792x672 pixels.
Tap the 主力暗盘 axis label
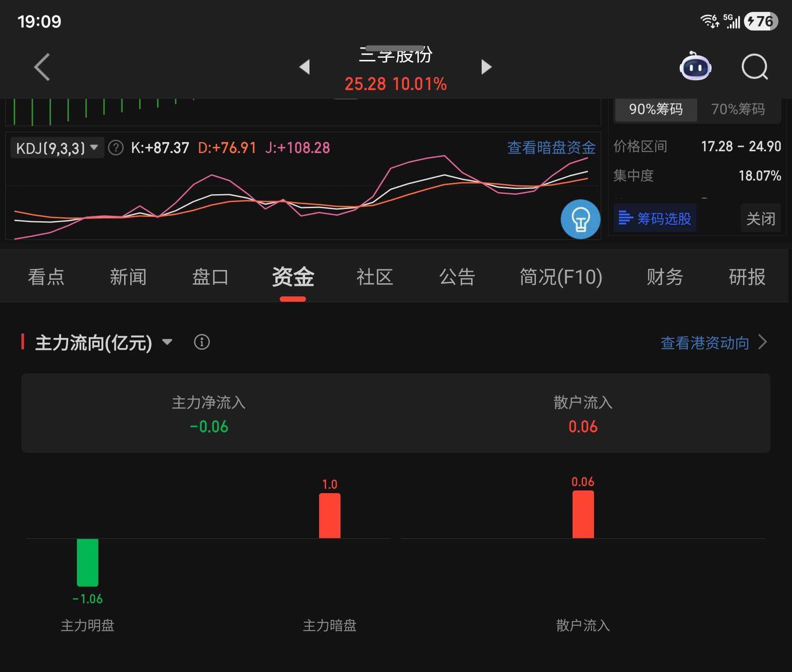point(330,626)
